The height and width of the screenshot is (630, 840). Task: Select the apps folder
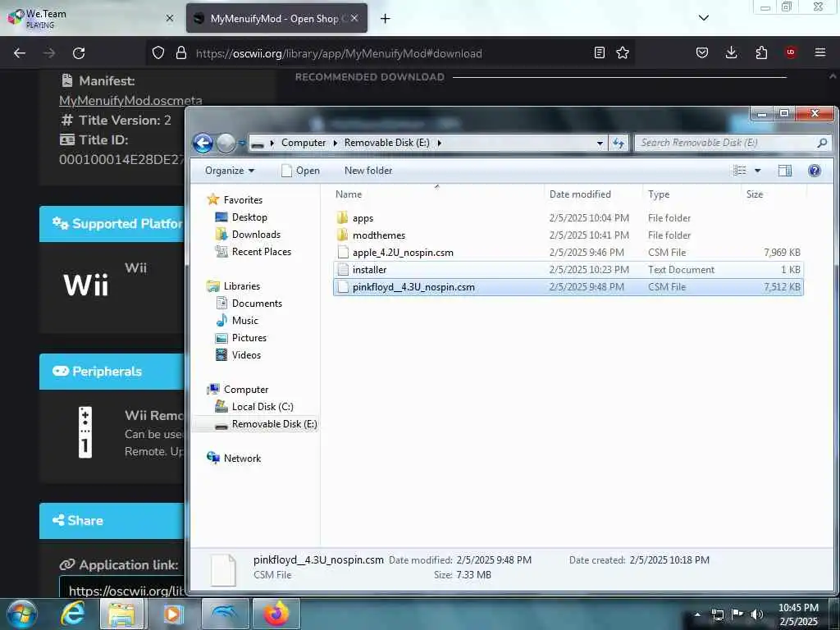pos(568,218)
